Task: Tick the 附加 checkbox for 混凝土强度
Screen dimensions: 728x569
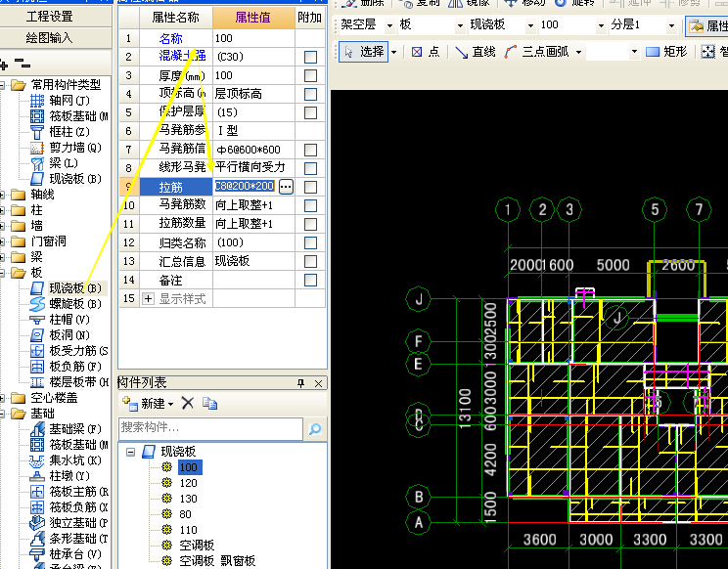Action: tap(310, 57)
